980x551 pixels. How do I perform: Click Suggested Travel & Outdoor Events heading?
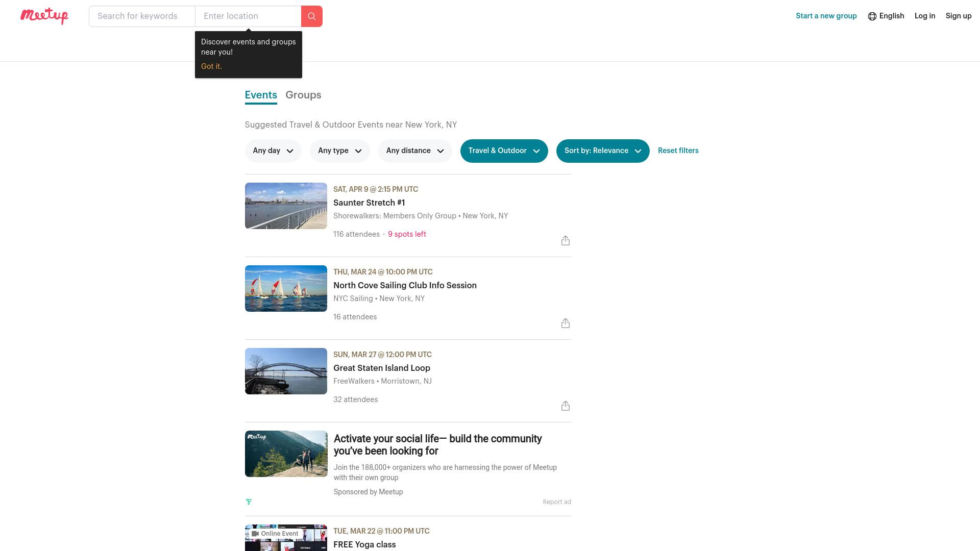point(351,124)
